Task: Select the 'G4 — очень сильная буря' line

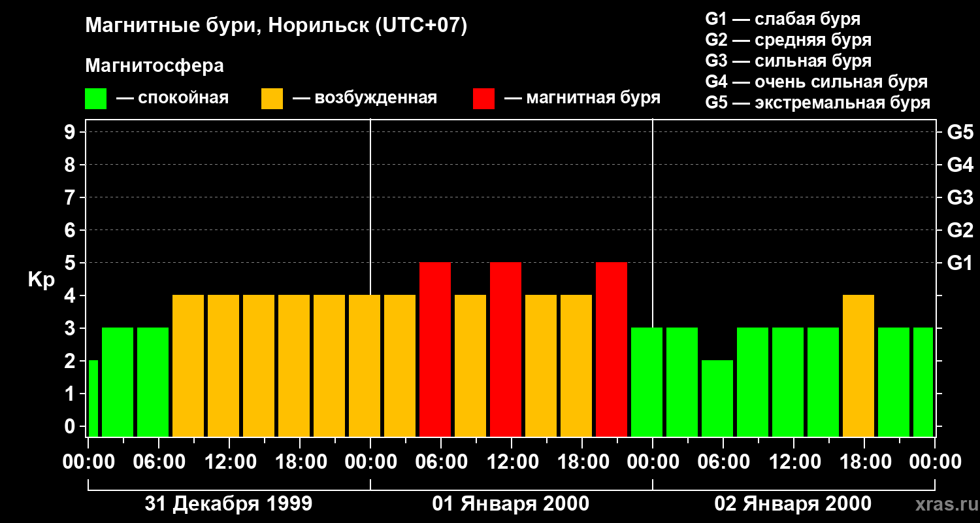Action: [x=817, y=82]
